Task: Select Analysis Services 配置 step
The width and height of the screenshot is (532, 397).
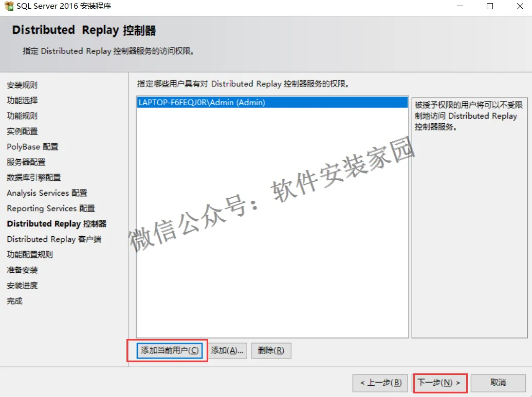Action: coord(47,193)
